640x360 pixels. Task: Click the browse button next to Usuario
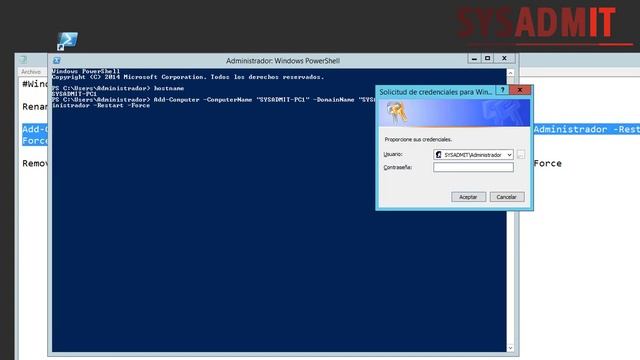521,155
